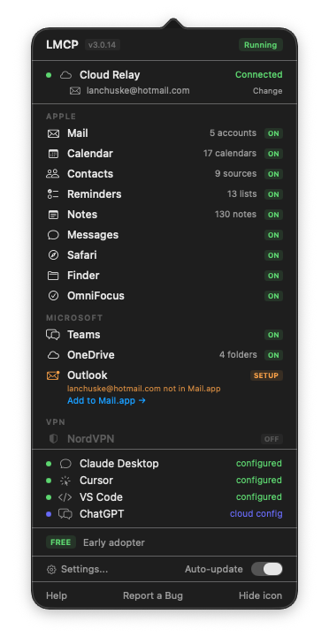This screenshot has width=329, height=644.
Task: Click the 'not in Mail.app' Outlook warning
Action: click(x=192, y=389)
